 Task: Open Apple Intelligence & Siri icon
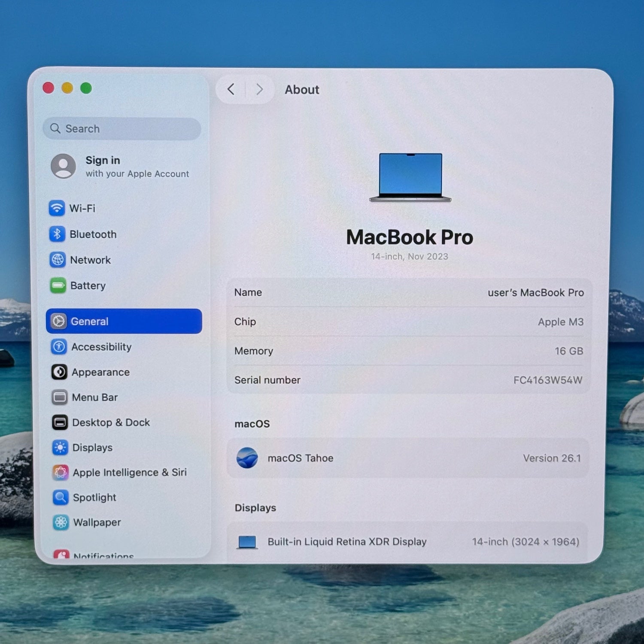(x=61, y=472)
